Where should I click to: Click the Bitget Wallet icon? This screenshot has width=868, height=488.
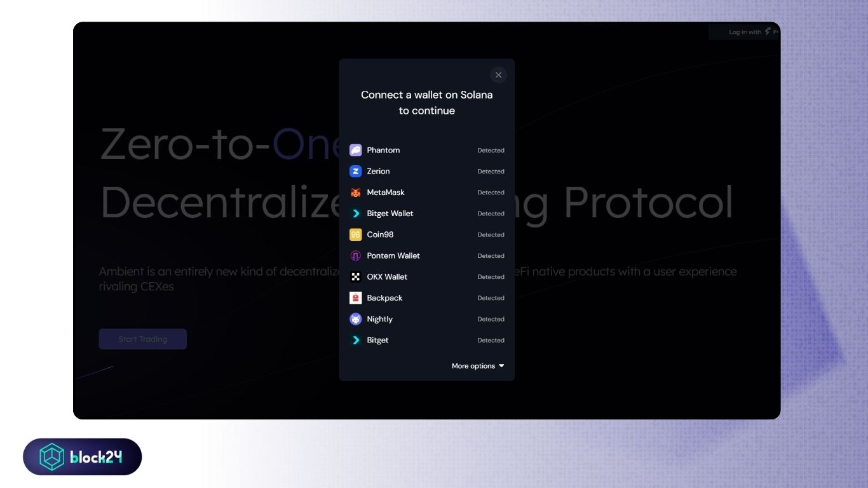(x=356, y=213)
